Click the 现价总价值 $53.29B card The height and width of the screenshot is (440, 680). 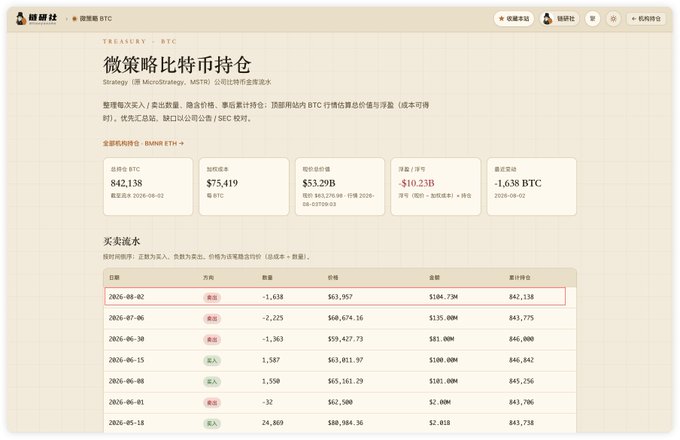(x=340, y=186)
